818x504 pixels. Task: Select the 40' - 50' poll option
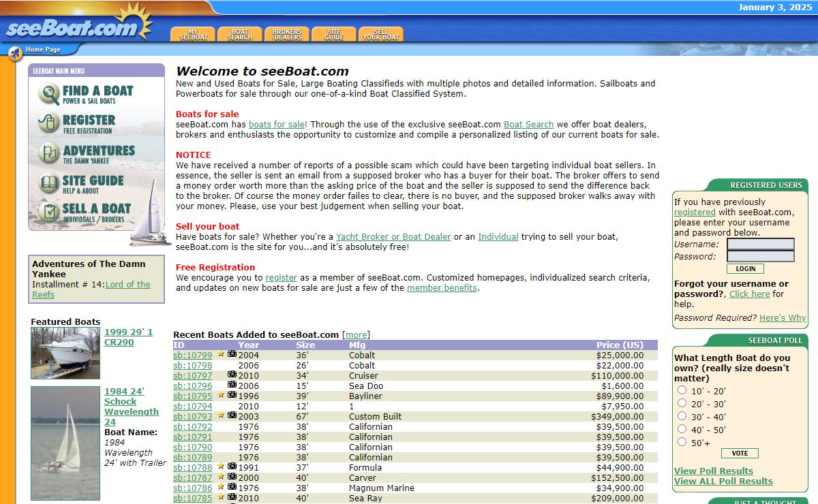point(682,429)
